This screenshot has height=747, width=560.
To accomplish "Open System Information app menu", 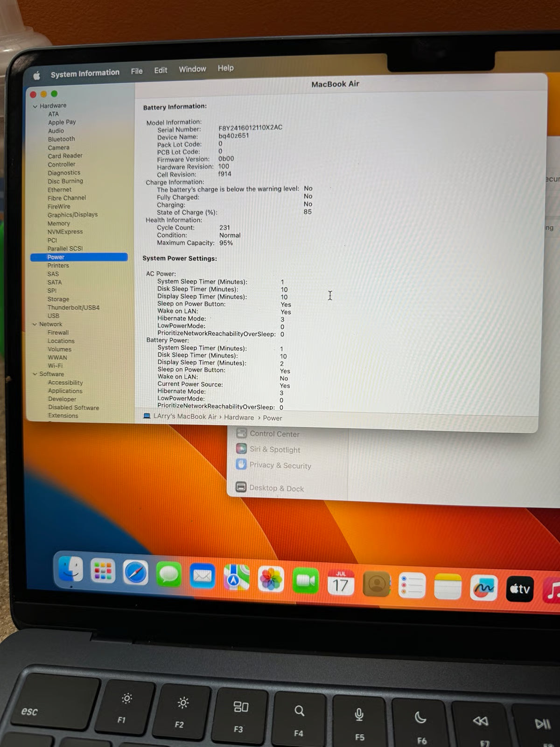I will click(x=85, y=73).
